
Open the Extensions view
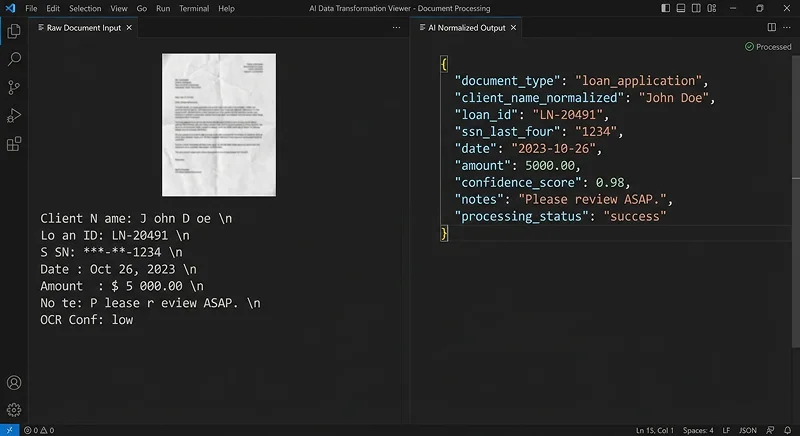pos(14,144)
